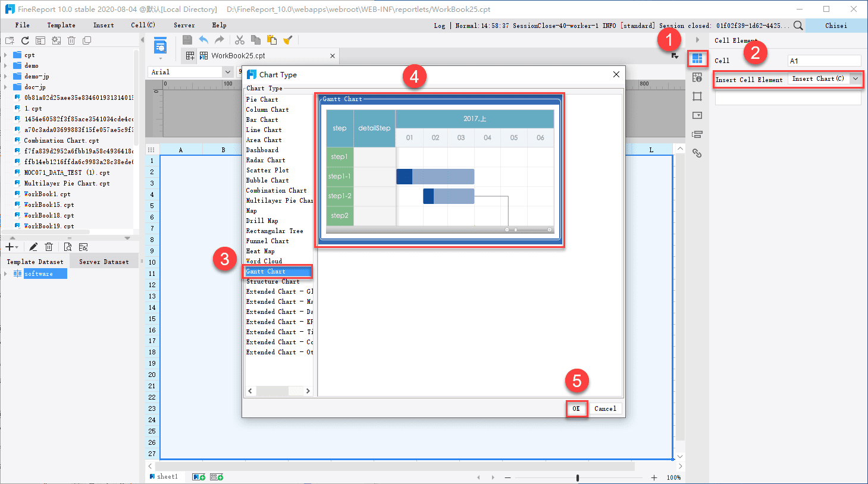Click the Format Painter toolbar icon
This screenshot has width=868, height=484.
pyautogui.click(x=288, y=40)
